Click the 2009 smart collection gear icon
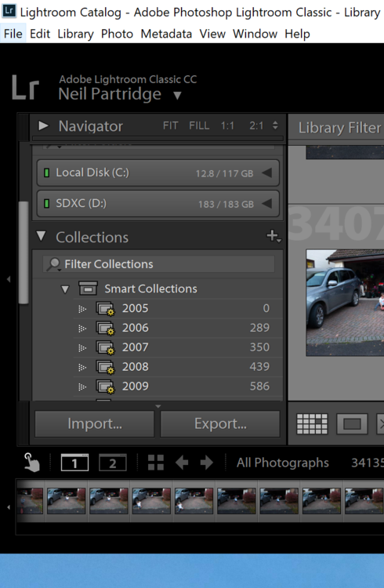Screen dimensions: 384x588 (x=105, y=387)
